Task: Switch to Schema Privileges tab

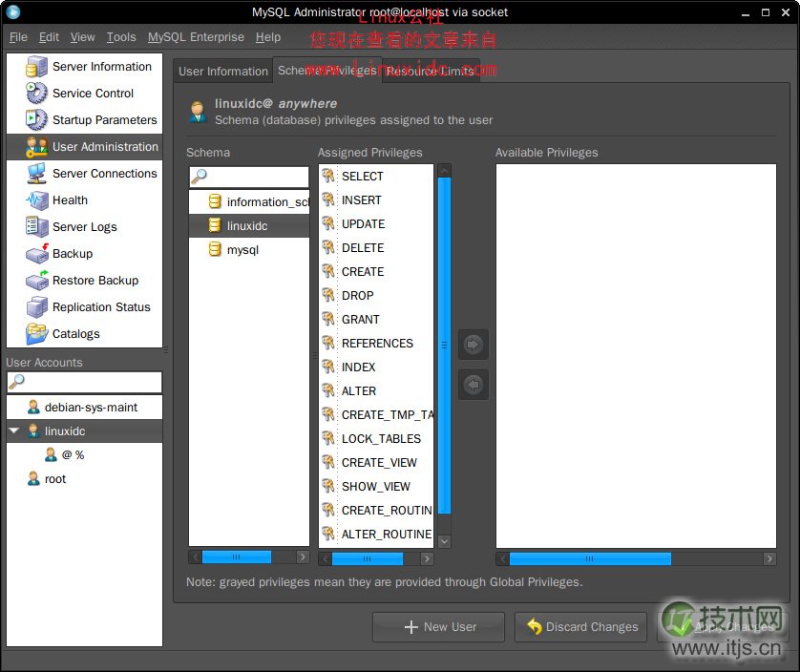Action: (327, 70)
